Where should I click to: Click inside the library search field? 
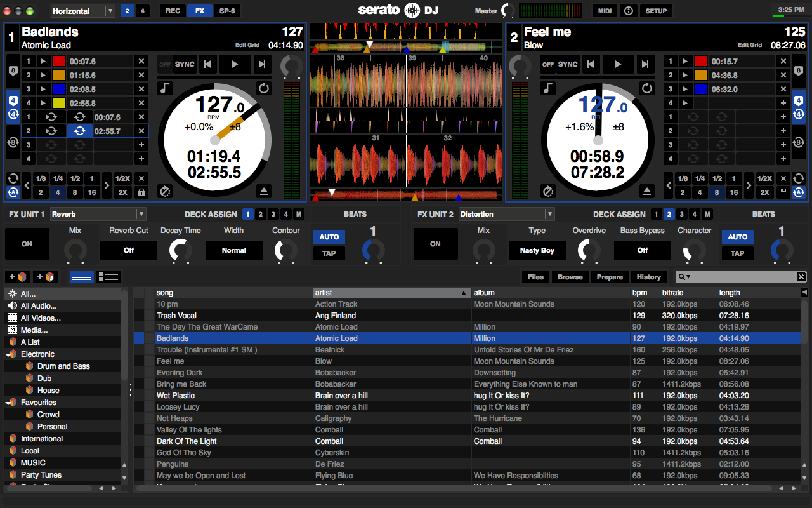click(x=736, y=277)
